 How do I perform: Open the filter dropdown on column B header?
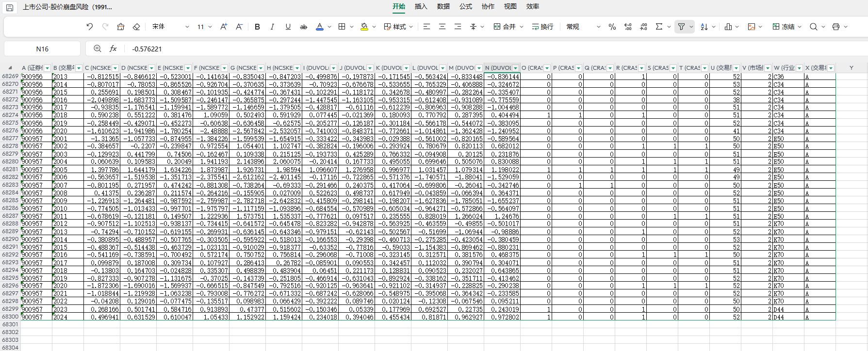[79, 68]
